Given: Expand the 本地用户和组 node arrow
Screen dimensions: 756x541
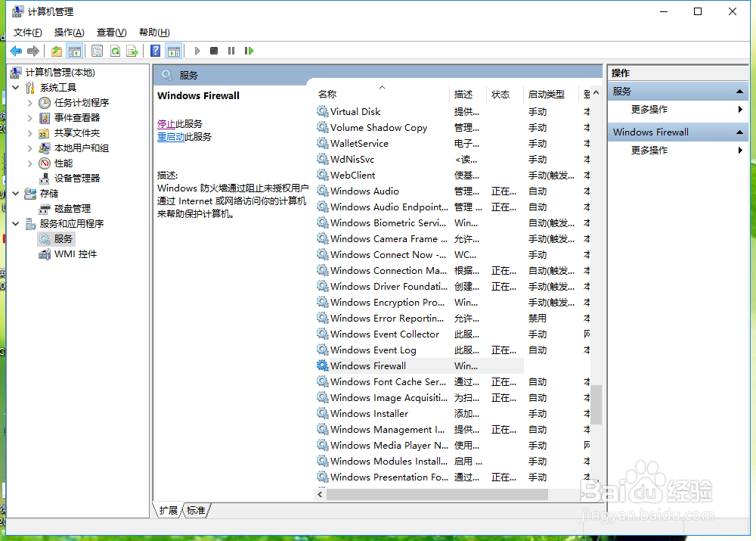Looking at the screenshot, I should (x=30, y=148).
